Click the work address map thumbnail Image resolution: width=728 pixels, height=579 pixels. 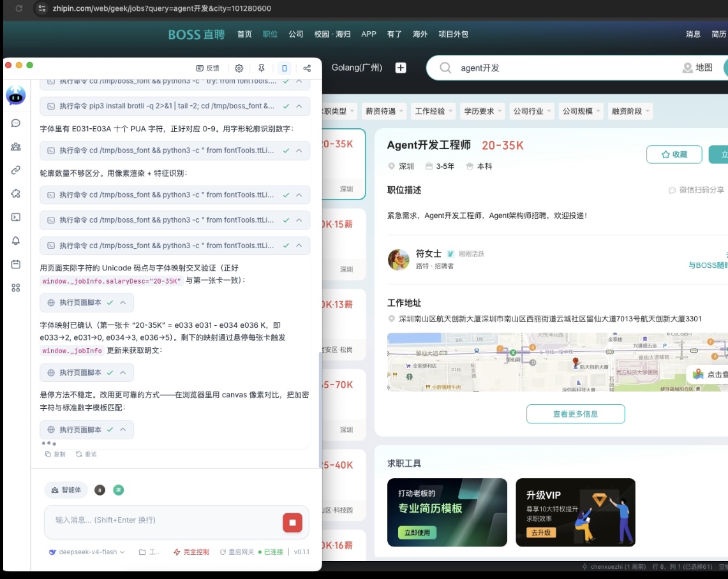pos(557,362)
